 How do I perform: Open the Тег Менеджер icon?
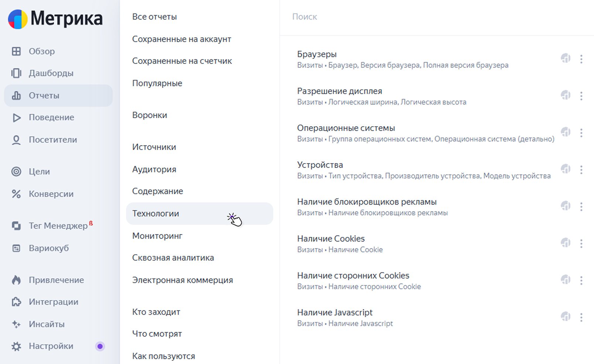16,226
